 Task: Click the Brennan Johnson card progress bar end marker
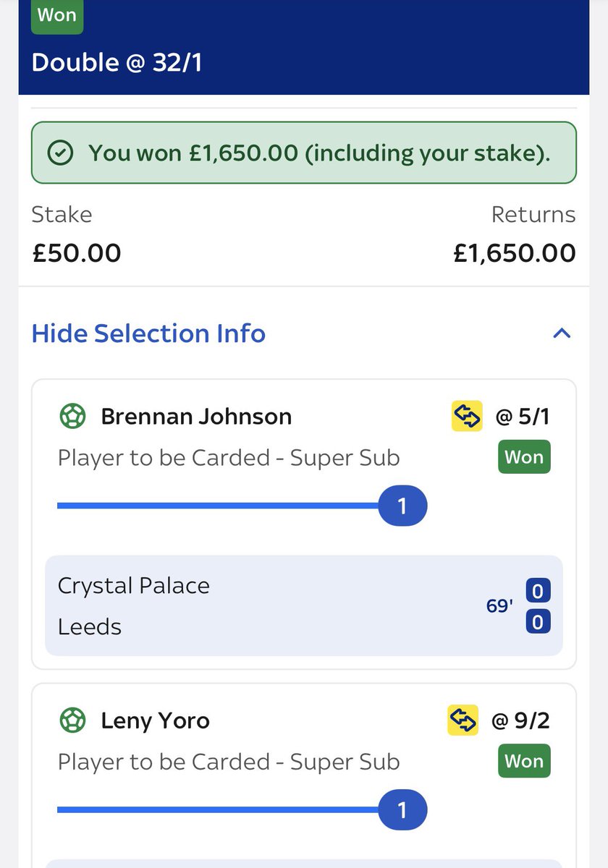pyautogui.click(x=402, y=506)
